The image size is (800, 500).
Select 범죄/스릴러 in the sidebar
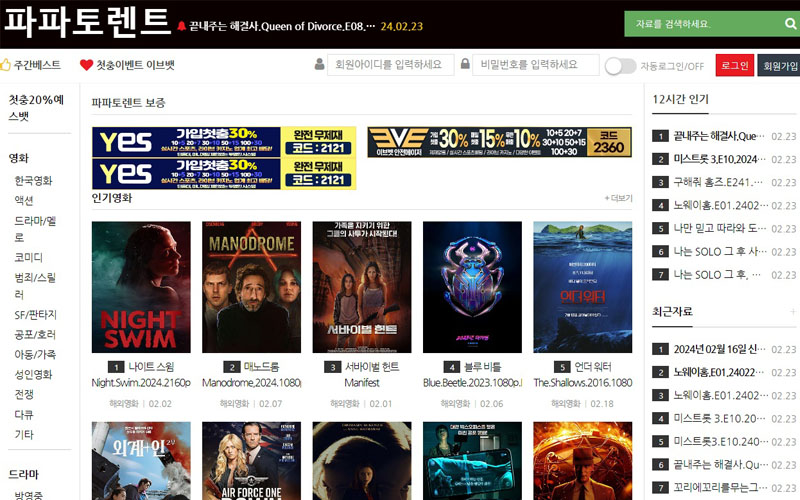35,286
